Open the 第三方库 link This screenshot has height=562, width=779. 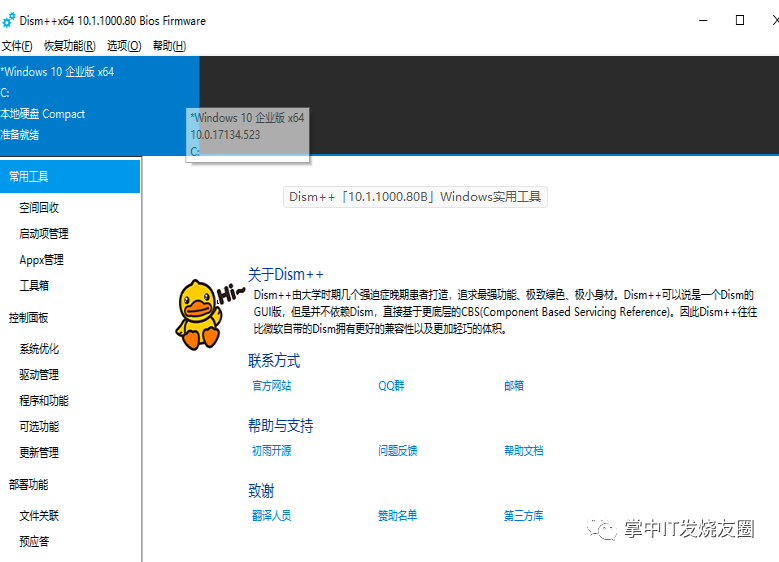click(x=524, y=516)
